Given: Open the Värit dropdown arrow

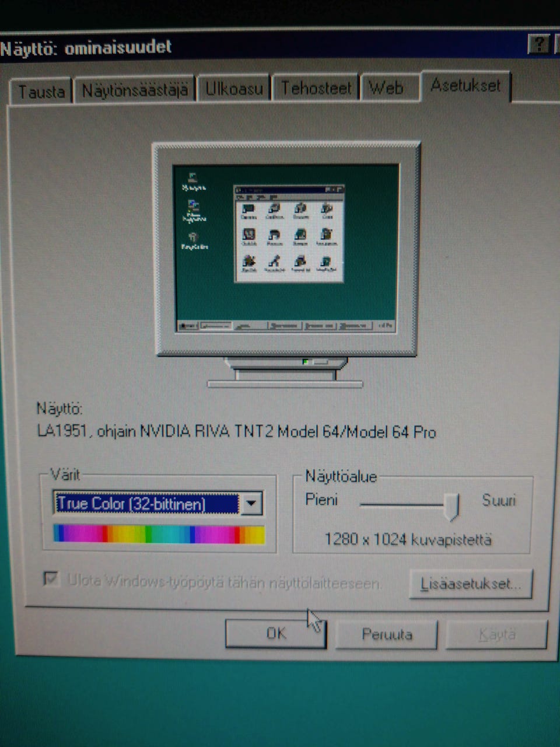Looking at the screenshot, I should 251,503.
